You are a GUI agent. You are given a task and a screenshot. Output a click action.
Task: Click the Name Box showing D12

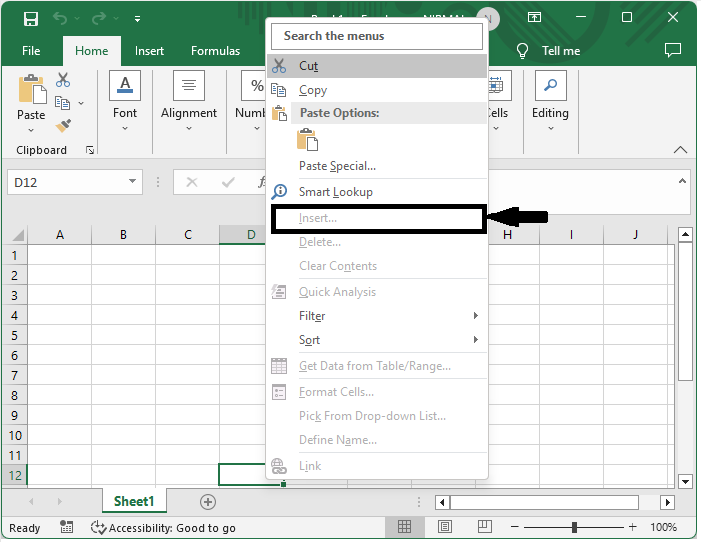pyautogui.click(x=67, y=182)
